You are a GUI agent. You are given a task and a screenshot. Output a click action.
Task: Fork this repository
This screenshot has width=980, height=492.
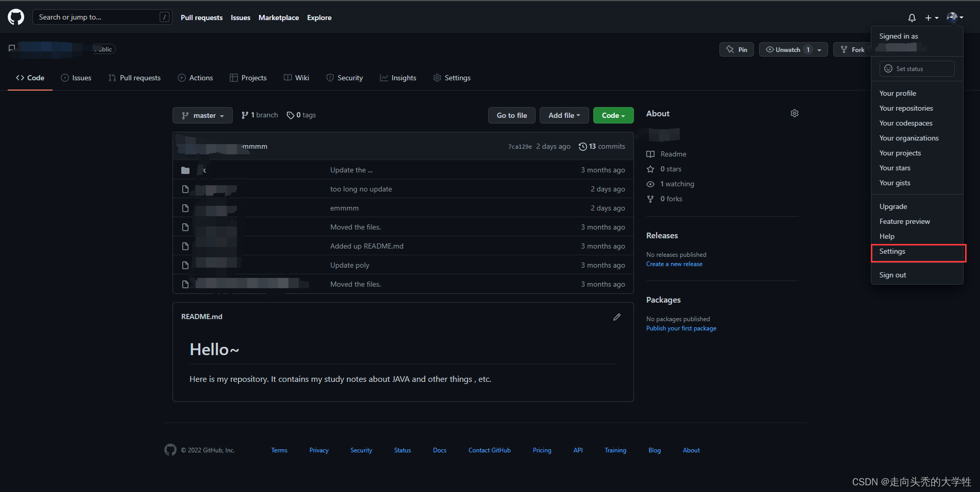click(852, 49)
